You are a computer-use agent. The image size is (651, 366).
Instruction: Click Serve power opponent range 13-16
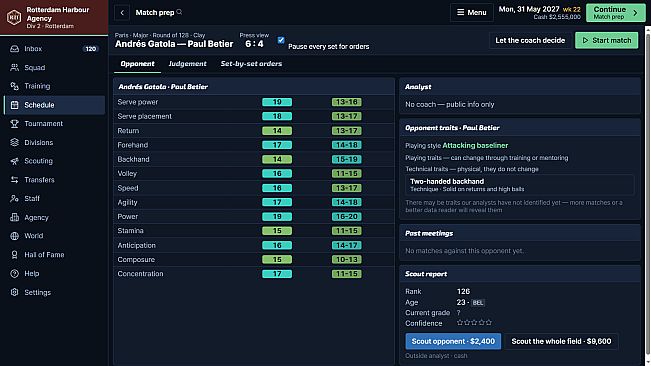[x=347, y=102]
